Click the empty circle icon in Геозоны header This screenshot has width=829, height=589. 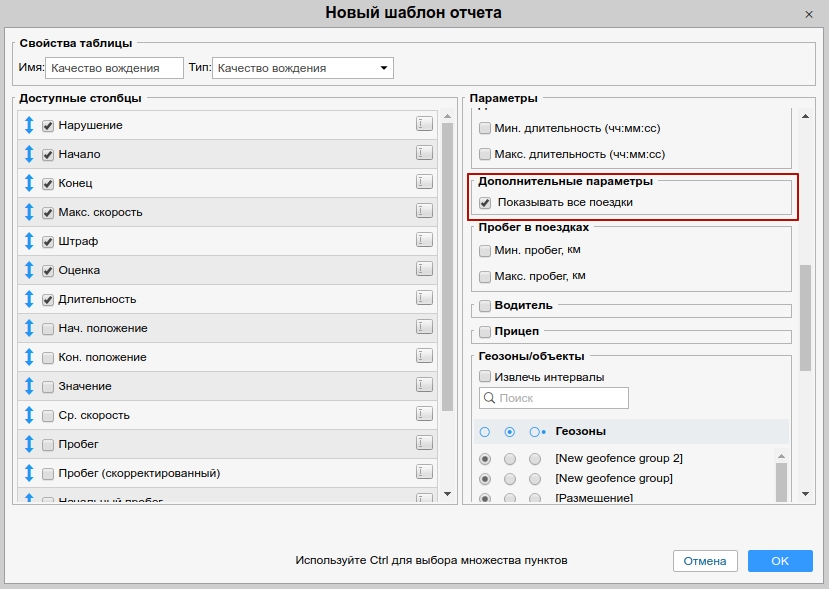(x=485, y=432)
